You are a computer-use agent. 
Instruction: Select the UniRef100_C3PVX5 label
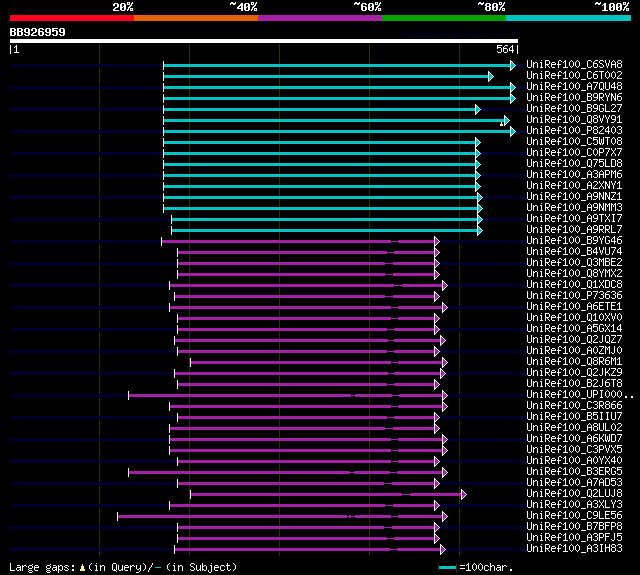click(x=574, y=450)
